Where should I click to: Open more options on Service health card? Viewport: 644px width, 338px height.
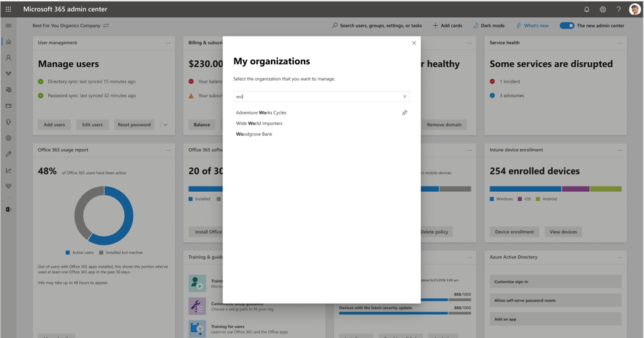point(620,43)
